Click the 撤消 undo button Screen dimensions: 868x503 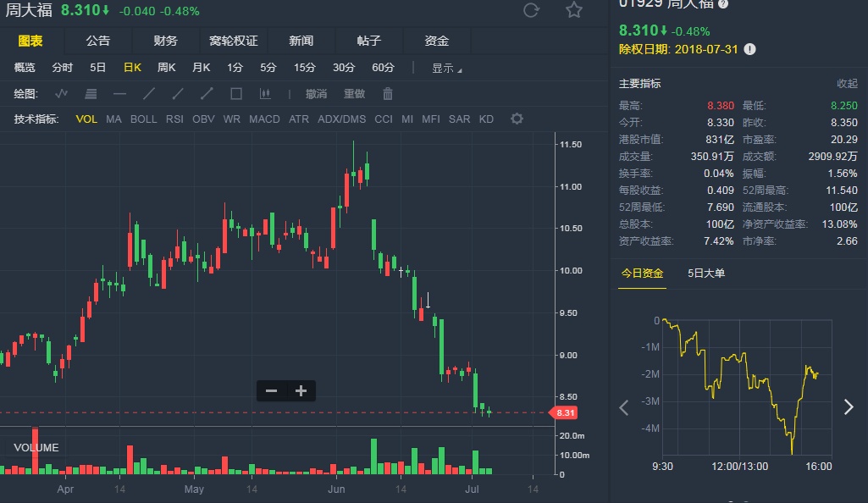316,94
